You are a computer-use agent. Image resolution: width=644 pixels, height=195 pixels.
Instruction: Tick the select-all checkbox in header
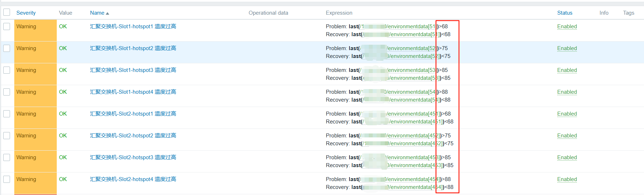(7, 13)
